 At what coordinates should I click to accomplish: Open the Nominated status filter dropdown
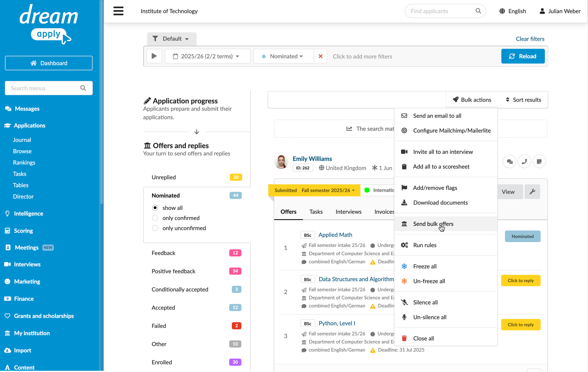pyautogui.click(x=284, y=56)
